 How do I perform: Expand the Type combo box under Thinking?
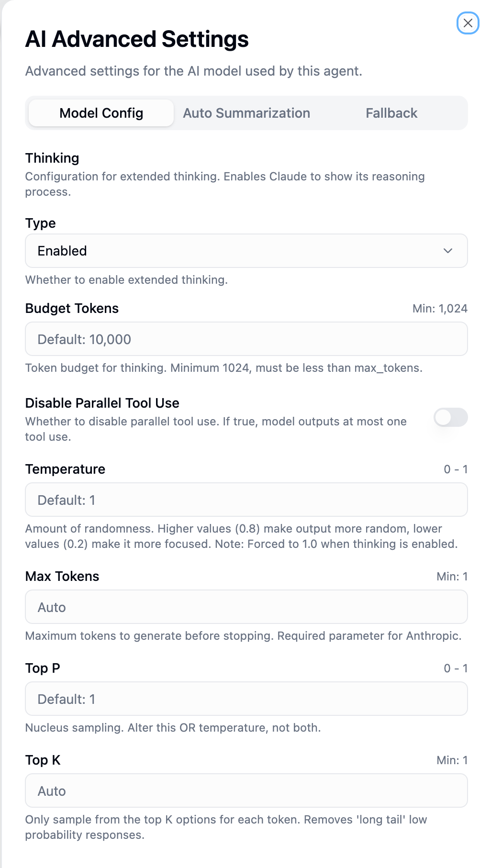click(246, 250)
